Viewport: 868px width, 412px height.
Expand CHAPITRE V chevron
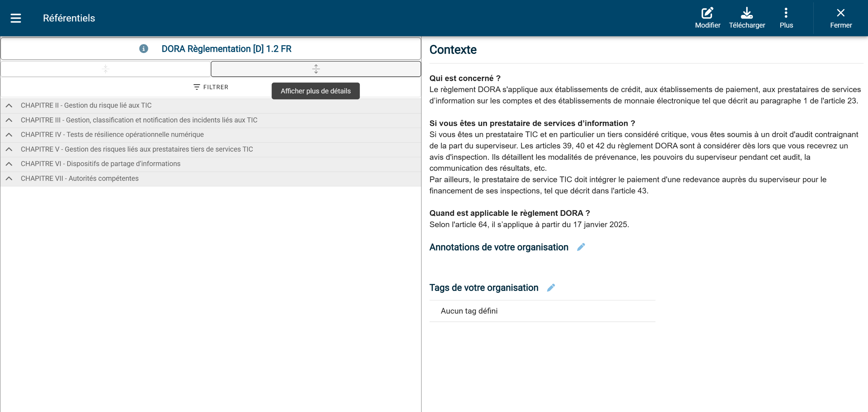click(x=9, y=149)
